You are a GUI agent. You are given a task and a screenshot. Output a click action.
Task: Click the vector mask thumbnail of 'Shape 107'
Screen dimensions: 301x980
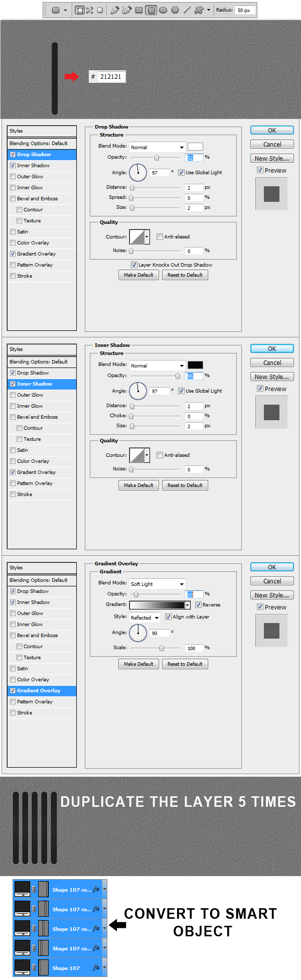click(x=43, y=967)
